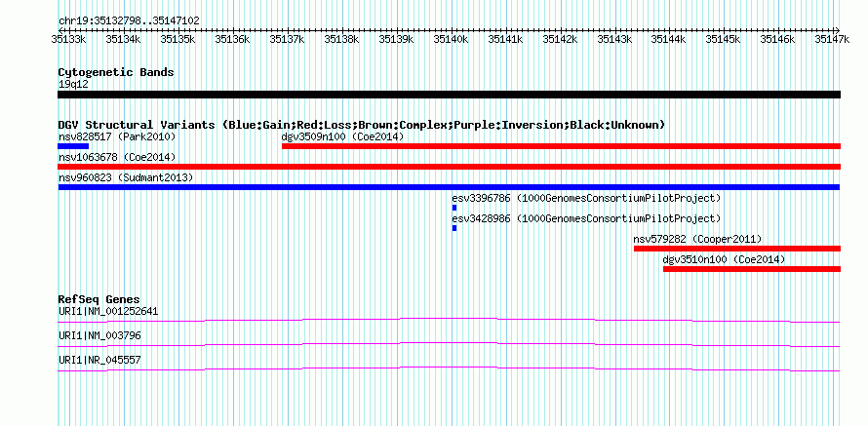Click the black 19q12 cytogenetic band bar
Viewport: 868px width, 426px height.
449,95
